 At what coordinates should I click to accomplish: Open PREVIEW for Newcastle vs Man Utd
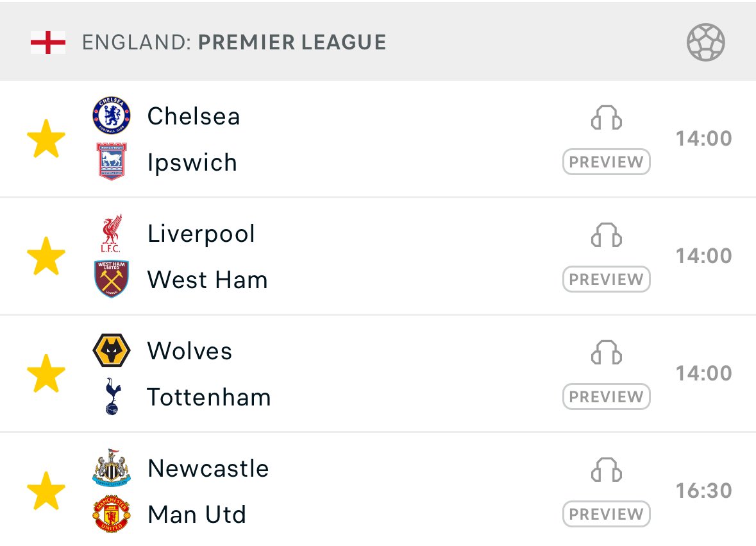(607, 514)
